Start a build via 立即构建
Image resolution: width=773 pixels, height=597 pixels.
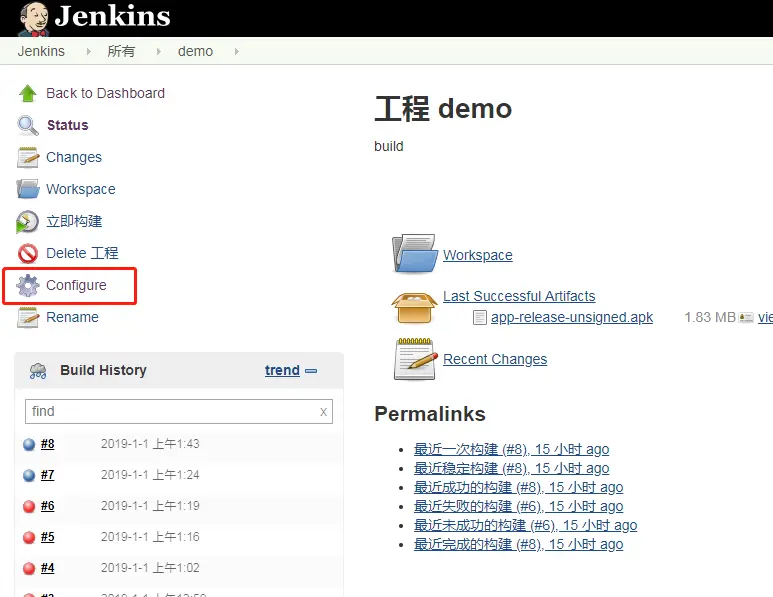(x=74, y=221)
